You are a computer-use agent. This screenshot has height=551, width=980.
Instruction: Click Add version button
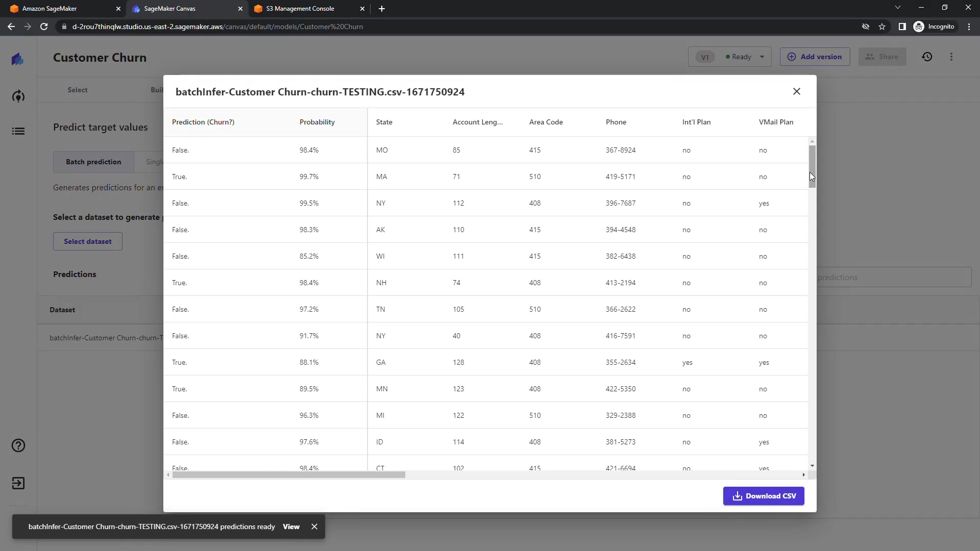click(815, 57)
